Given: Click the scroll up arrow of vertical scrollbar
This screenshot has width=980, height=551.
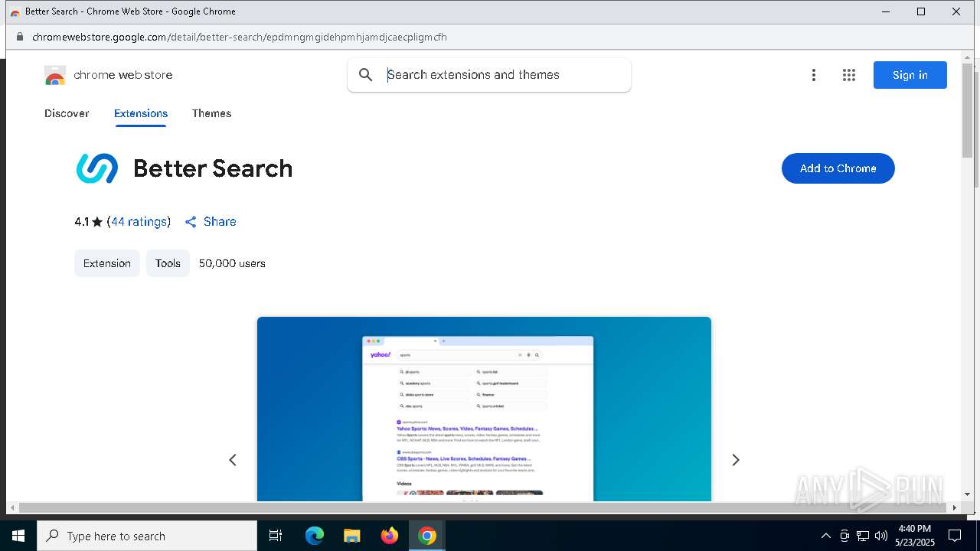Looking at the screenshot, I should (x=968, y=57).
